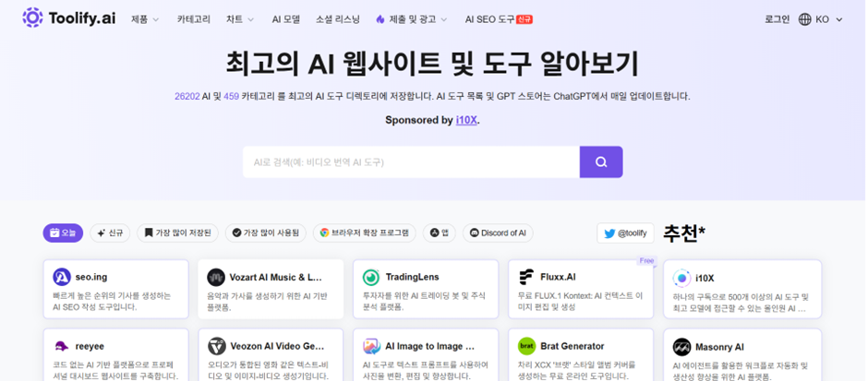
Task: Open the seo.ing card title
Action: pos(91,277)
